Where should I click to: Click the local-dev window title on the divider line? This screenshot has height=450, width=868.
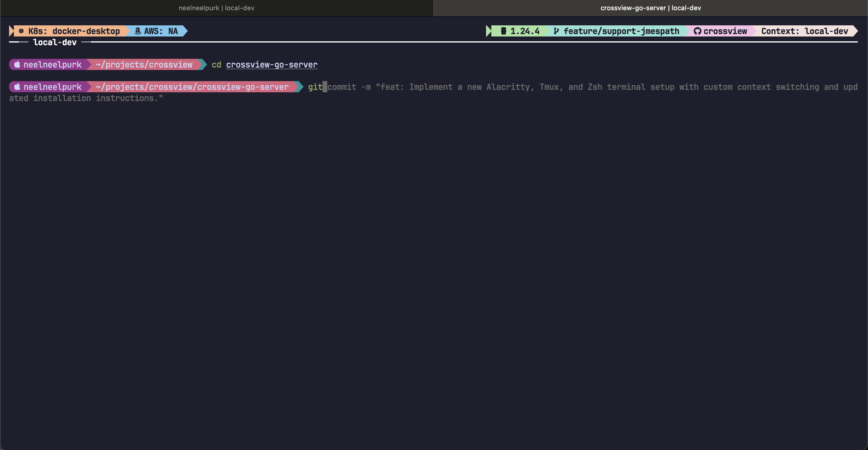pos(54,42)
